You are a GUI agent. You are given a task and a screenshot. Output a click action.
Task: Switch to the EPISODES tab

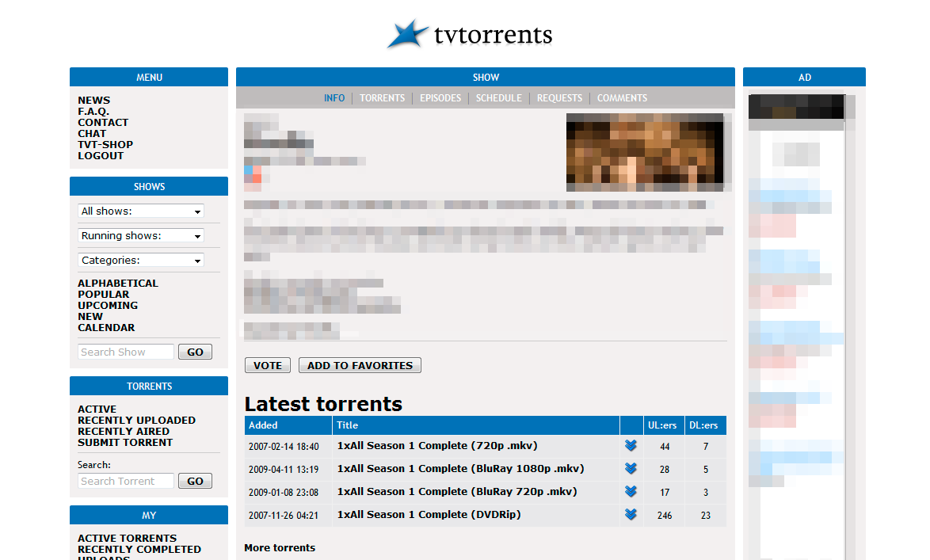440,97
